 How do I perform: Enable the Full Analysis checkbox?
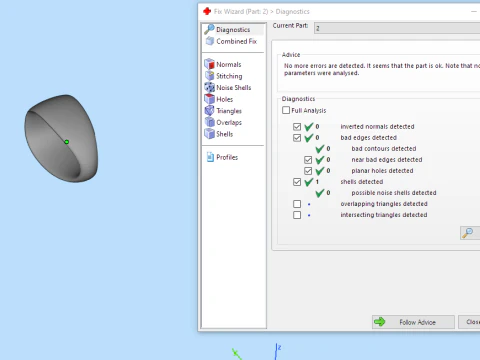tap(286, 110)
